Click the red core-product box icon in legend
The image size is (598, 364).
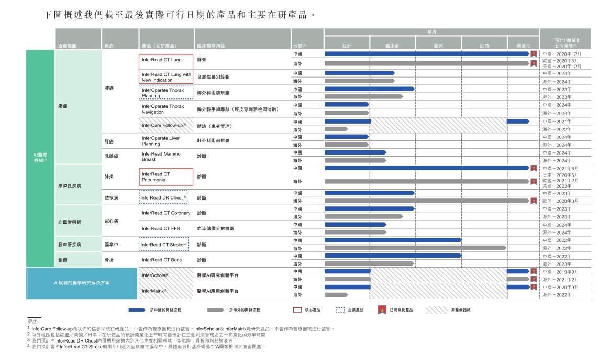click(x=297, y=310)
